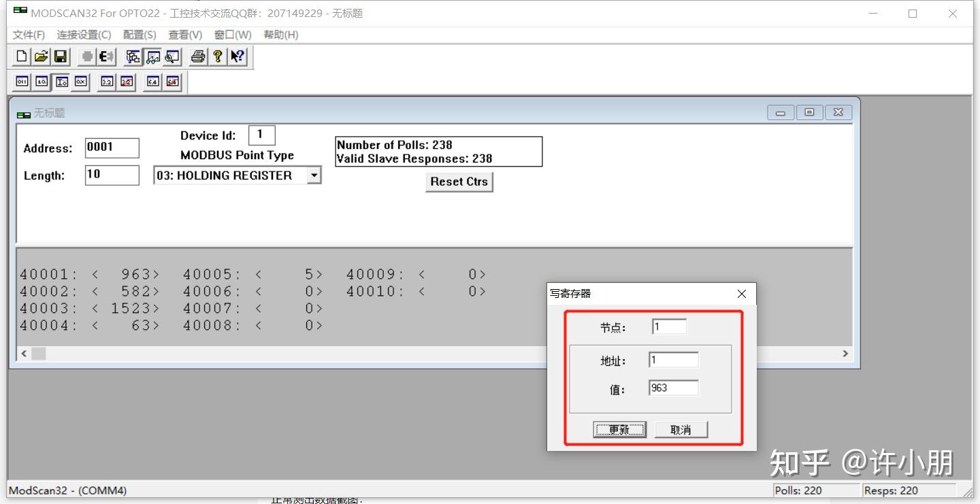980x504 pixels.
Task: Click the Reset Ctrs button
Action: tap(459, 182)
